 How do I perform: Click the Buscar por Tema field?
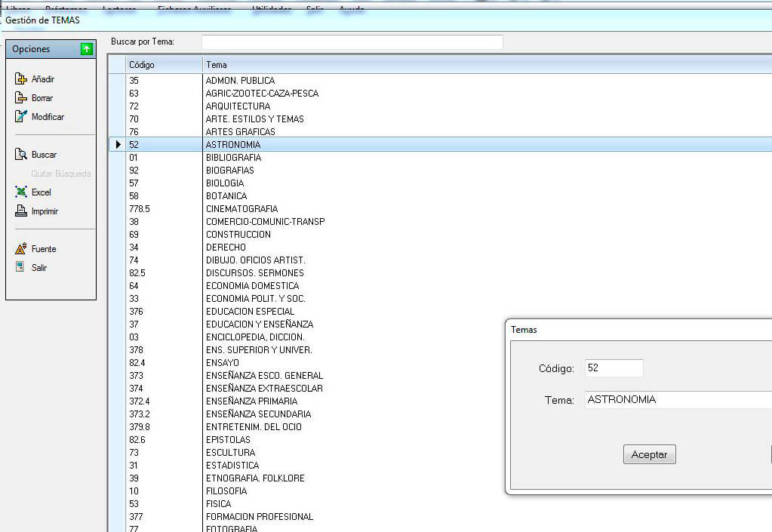tap(352, 42)
